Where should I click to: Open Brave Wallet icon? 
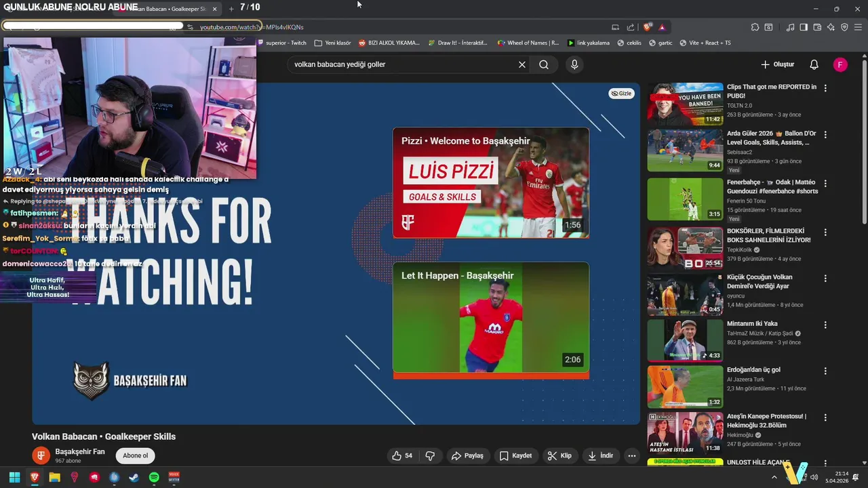pos(817,27)
